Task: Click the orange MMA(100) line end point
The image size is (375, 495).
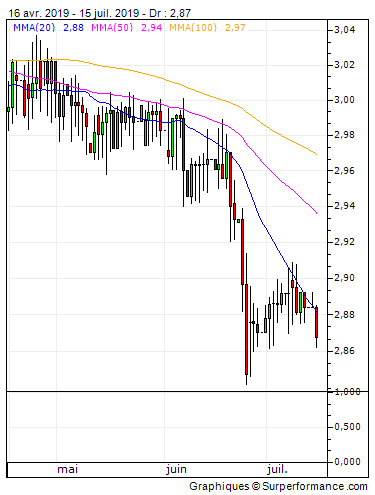Action: [316, 154]
